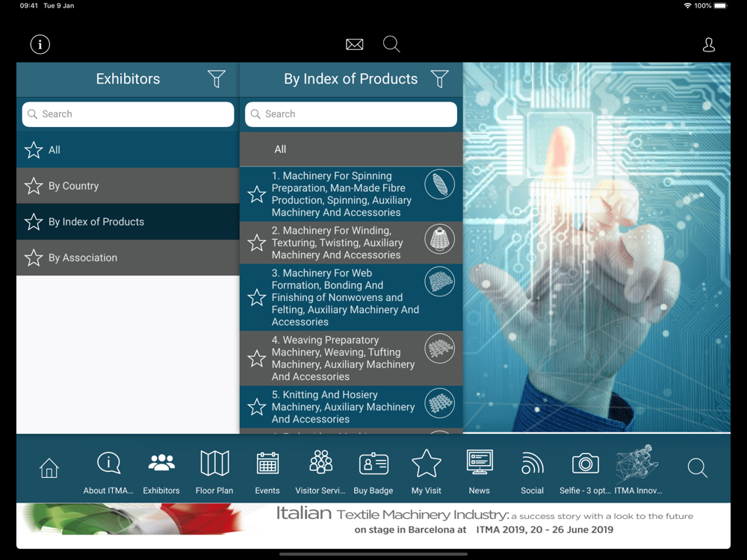Viewport: 747px width, 560px height.
Task: Open 5. Knitting And Hosiery Machinery
Action: tap(351, 407)
